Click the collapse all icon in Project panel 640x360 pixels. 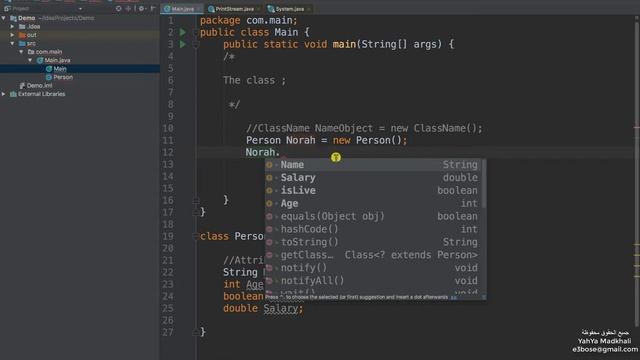[x=129, y=8]
